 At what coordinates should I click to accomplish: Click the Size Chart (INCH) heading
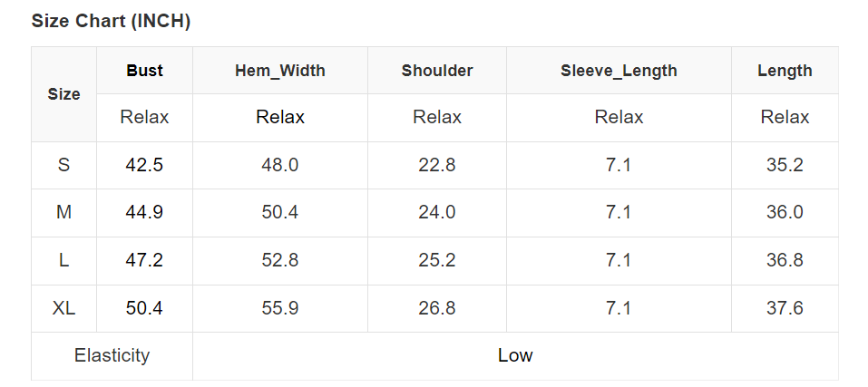(111, 22)
